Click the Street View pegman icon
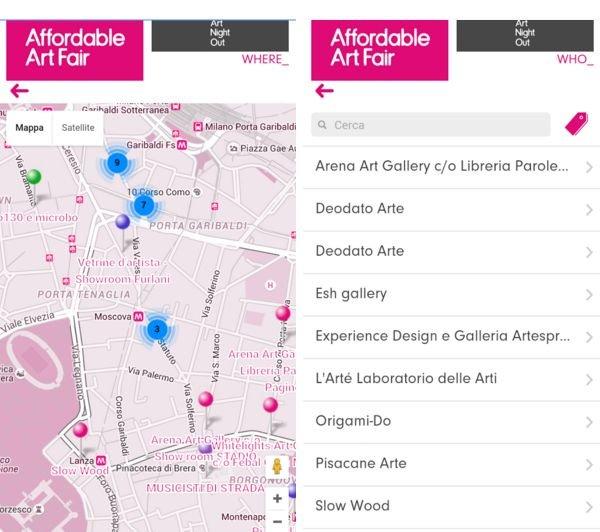This screenshot has height=532, width=600. (277, 468)
